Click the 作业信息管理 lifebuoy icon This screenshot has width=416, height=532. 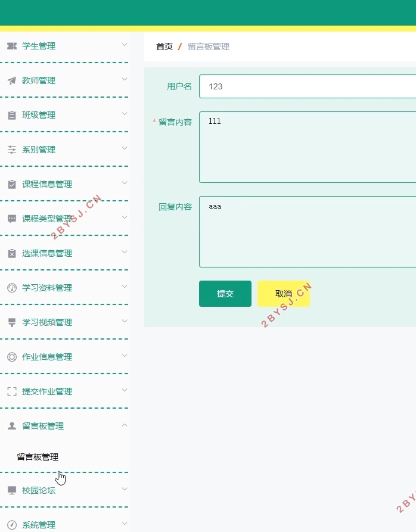coord(12,357)
